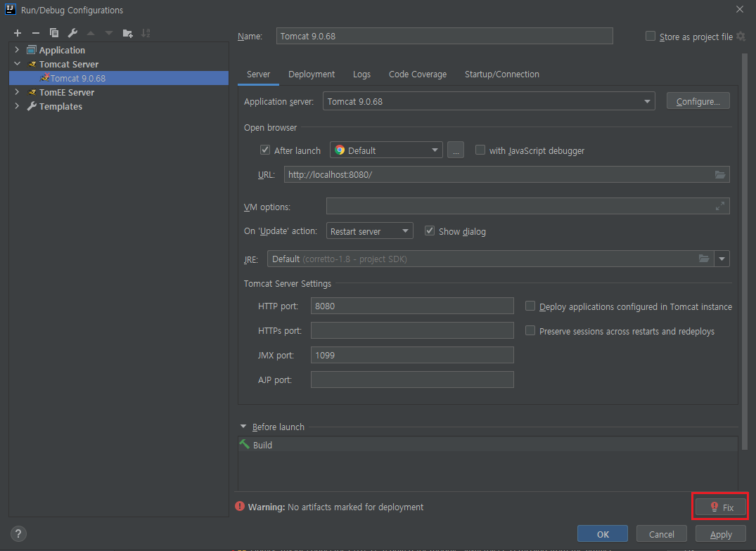This screenshot has height=551, width=756.
Task: Open the JRE dropdown arrow
Action: (x=722, y=259)
